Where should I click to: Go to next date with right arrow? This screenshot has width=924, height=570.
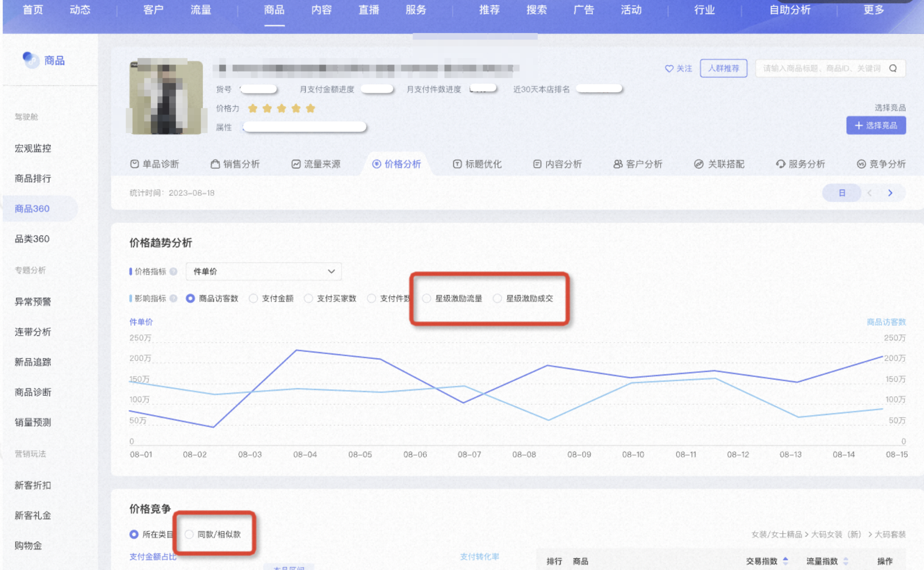(890, 193)
